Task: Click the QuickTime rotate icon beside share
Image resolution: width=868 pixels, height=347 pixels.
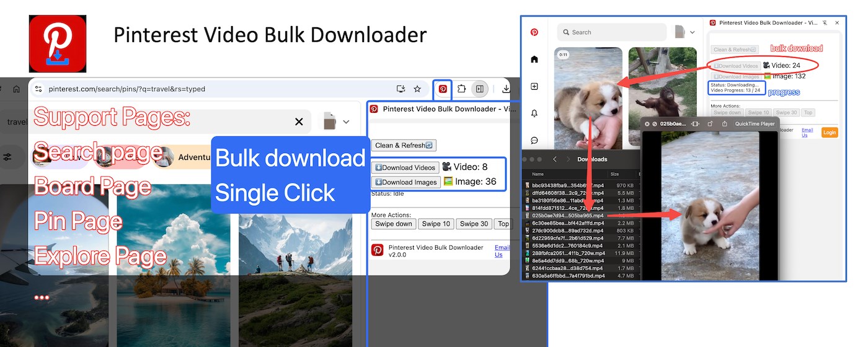Action: coord(711,124)
